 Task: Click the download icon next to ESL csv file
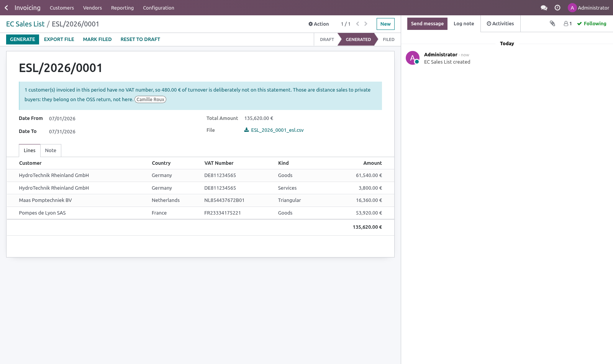[246, 130]
